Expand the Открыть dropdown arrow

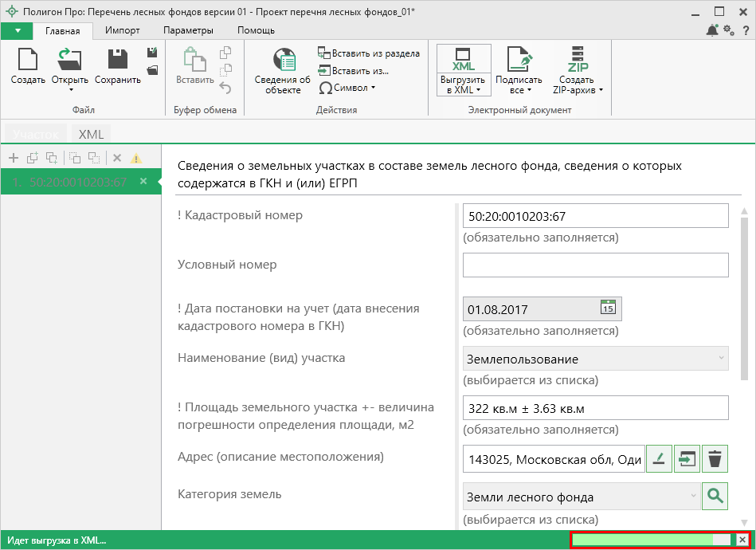point(70,89)
